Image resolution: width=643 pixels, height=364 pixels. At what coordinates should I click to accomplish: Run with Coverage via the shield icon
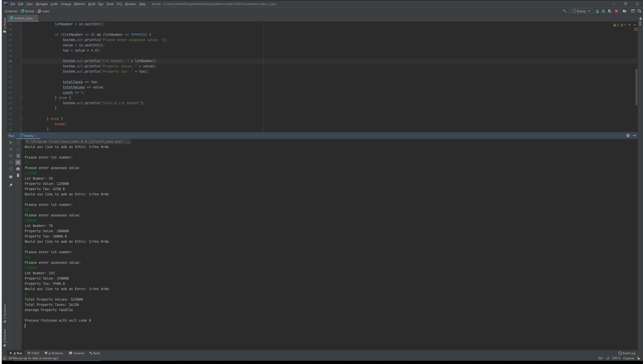click(x=610, y=11)
